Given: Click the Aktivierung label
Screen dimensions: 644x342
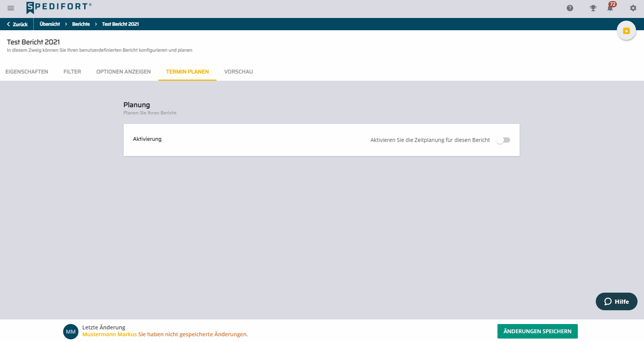Looking at the screenshot, I should (x=147, y=139).
